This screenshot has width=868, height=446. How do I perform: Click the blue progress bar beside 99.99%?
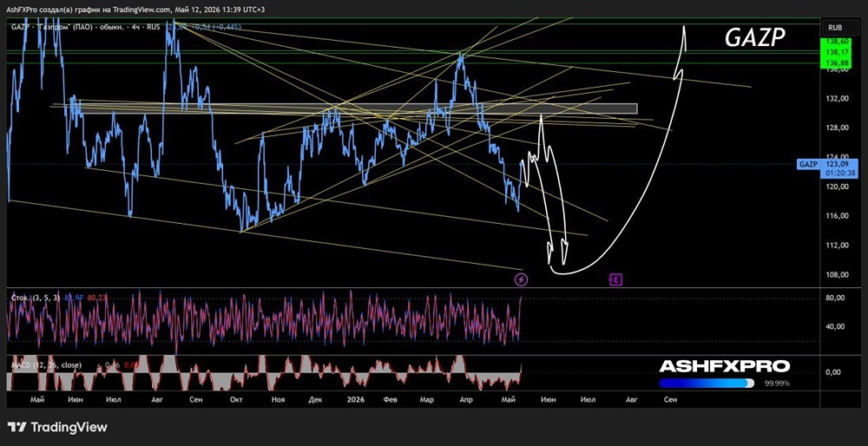pos(707,383)
